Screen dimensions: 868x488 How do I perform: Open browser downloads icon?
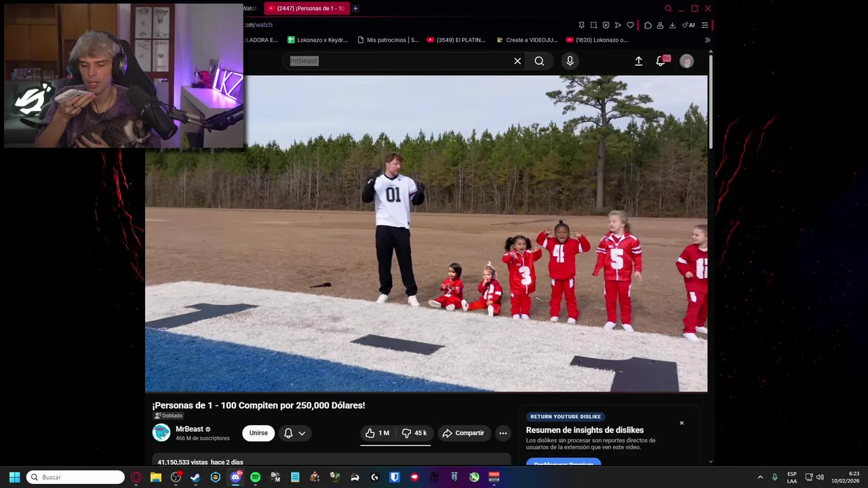672,25
